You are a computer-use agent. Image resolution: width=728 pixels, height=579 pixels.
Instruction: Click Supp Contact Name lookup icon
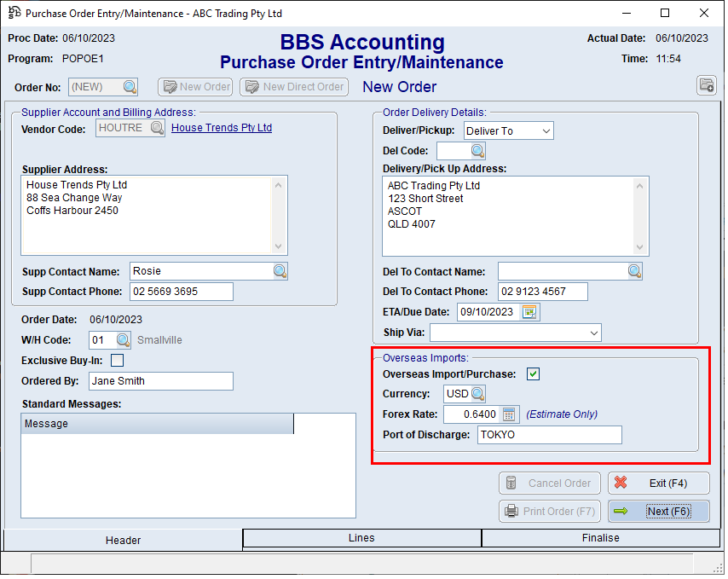(x=280, y=271)
